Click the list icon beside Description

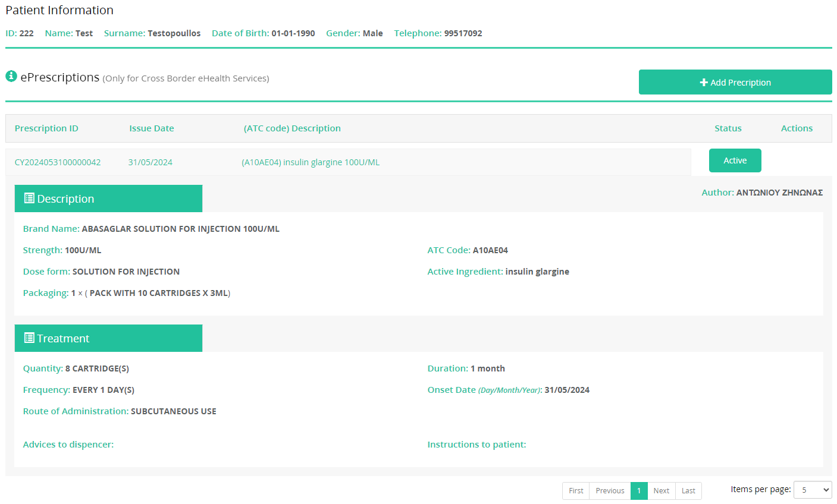coord(29,199)
